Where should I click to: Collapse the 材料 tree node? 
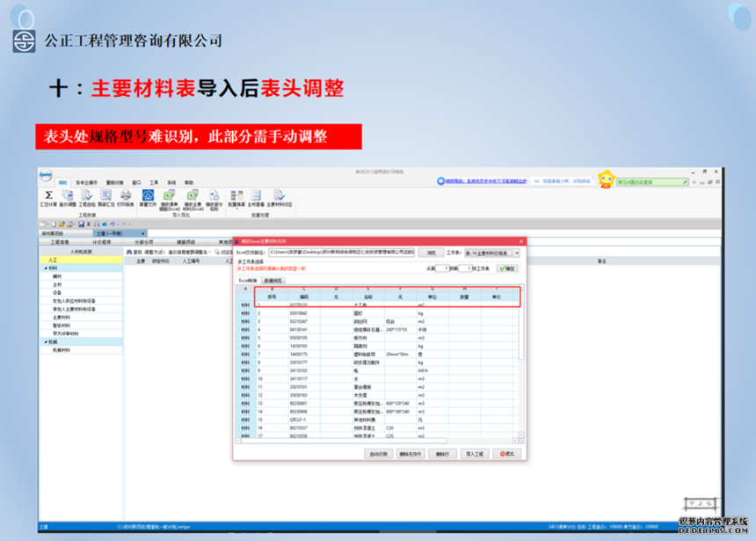pyautogui.click(x=45, y=267)
